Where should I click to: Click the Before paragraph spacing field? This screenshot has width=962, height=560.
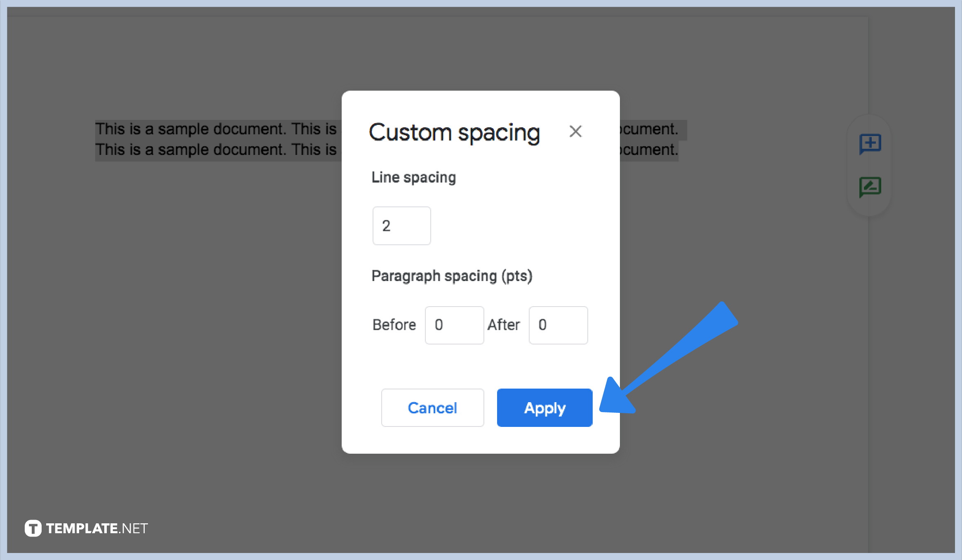(454, 325)
